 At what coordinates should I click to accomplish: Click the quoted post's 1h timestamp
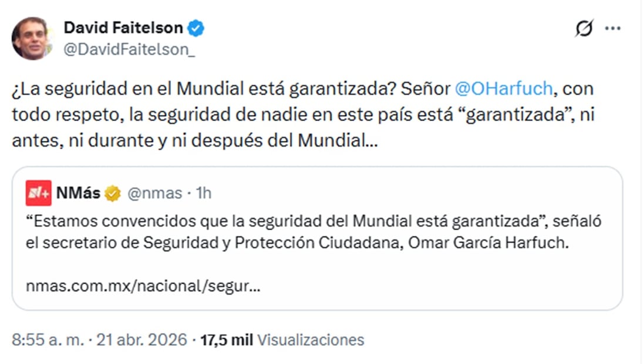click(203, 194)
